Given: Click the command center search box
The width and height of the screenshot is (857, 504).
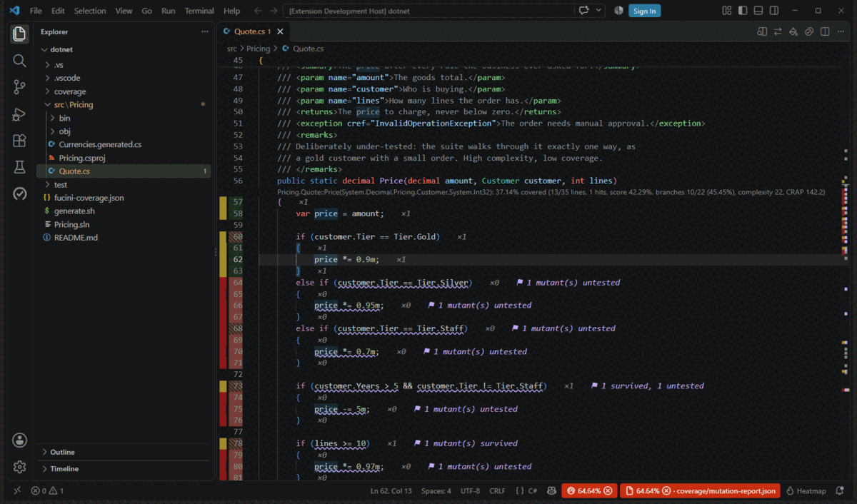Looking at the screenshot, I should coord(429,11).
